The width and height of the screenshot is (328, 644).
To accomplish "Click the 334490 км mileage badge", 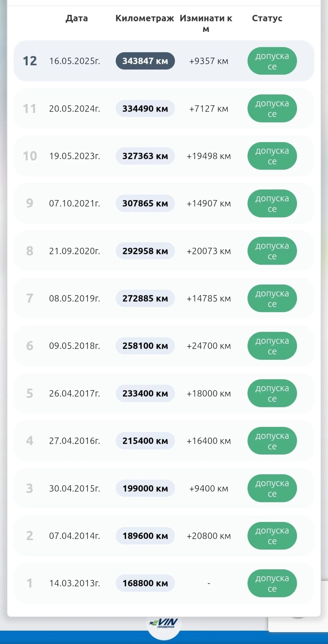I will (145, 108).
